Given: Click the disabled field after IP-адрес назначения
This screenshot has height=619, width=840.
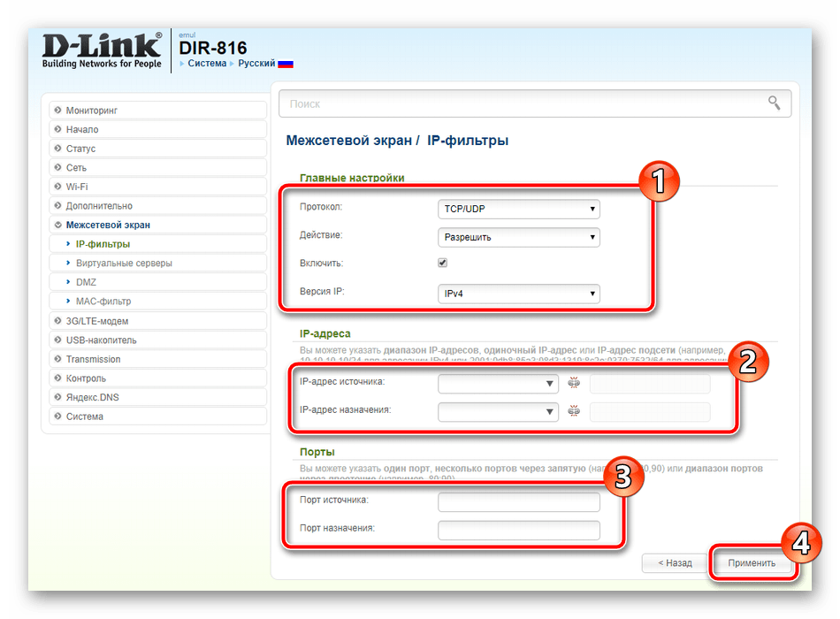Looking at the screenshot, I should coord(650,411).
